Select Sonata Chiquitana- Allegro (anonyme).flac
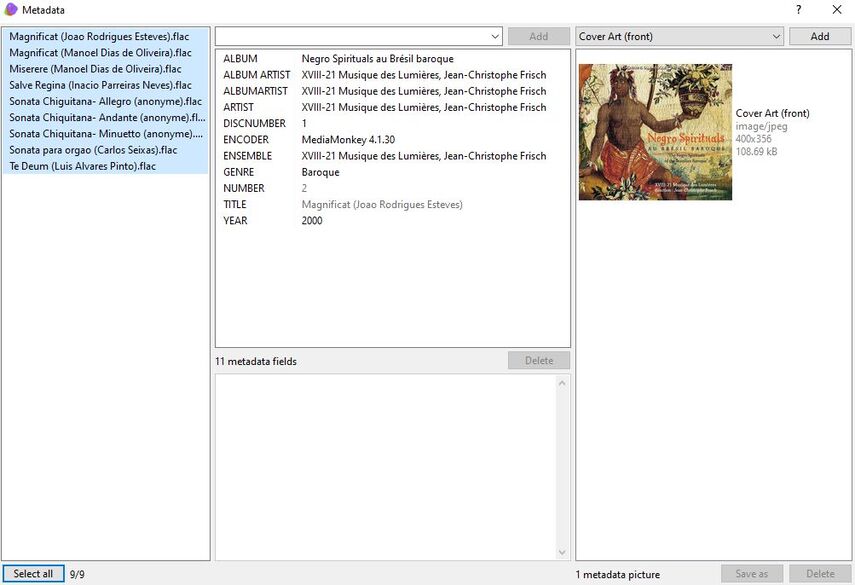The width and height of the screenshot is (855, 585). (x=105, y=101)
